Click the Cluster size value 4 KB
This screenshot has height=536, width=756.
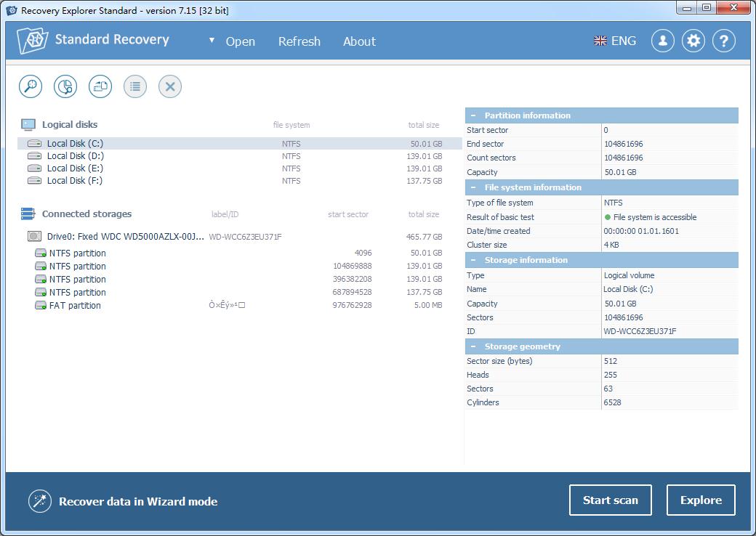click(x=611, y=245)
